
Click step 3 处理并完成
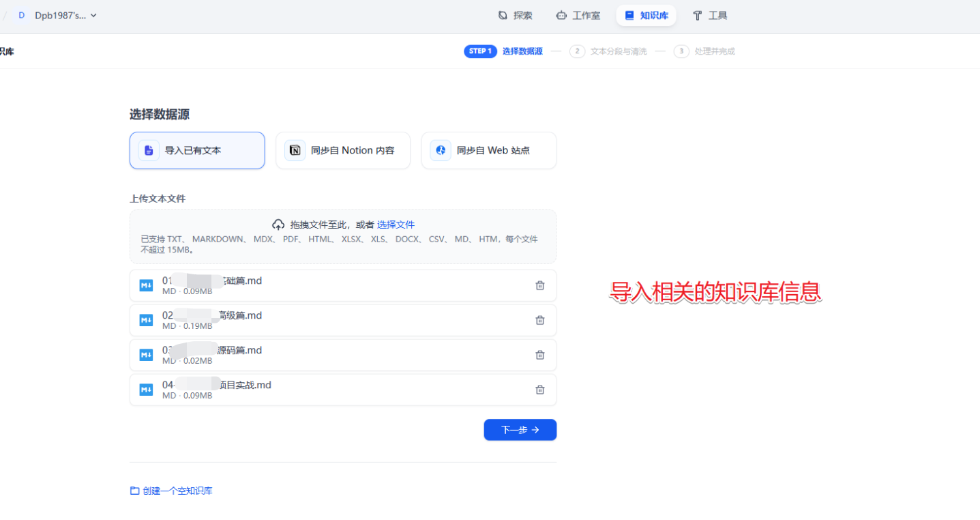704,51
